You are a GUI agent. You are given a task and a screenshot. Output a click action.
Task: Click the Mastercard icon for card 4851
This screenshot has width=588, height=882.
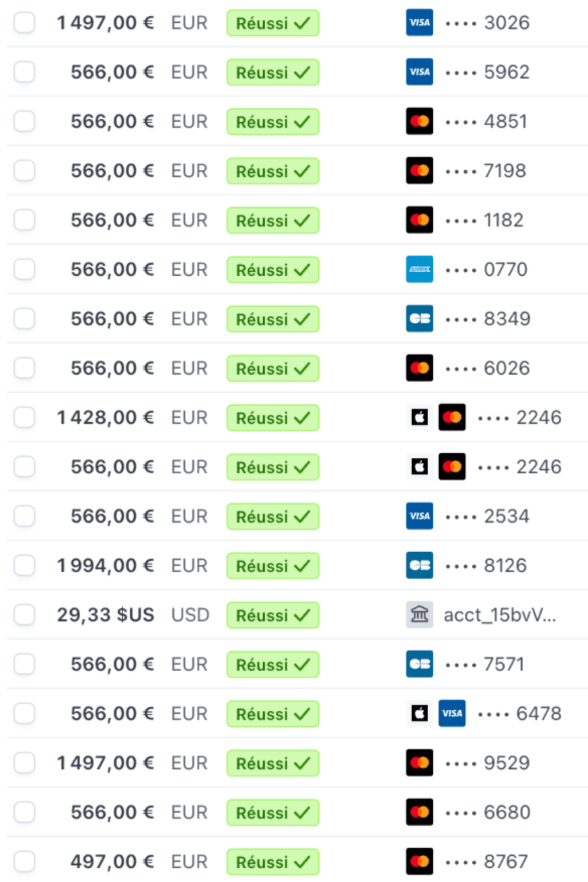(x=419, y=122)
